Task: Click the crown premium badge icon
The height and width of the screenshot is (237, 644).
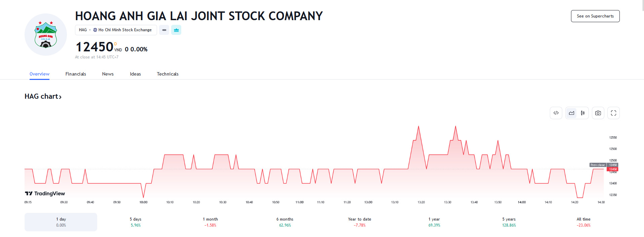Action: coord(176,30)
